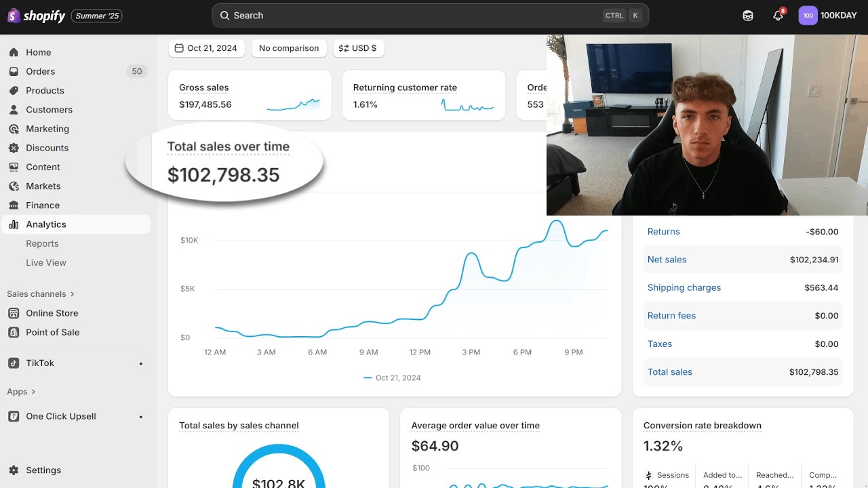Click the Finance bank icon
Viewport: 868px width, 488px height.
(x=14, y=205)
